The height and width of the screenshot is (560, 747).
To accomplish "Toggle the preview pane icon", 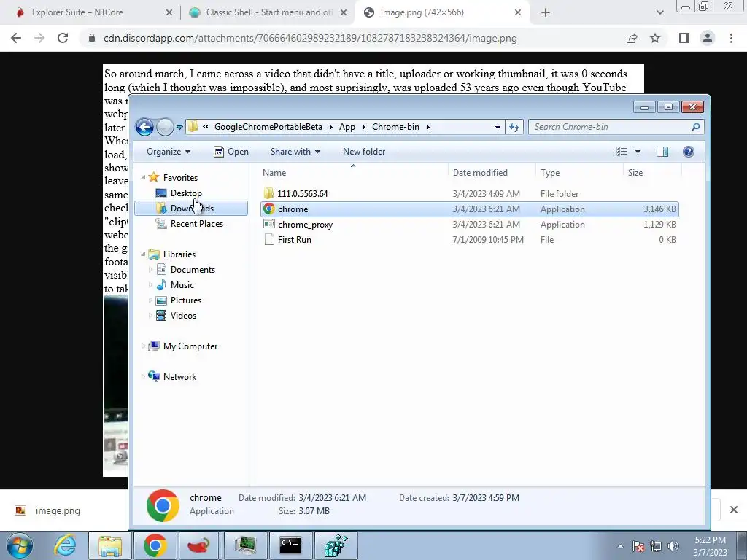I will (x=662, y=152).
